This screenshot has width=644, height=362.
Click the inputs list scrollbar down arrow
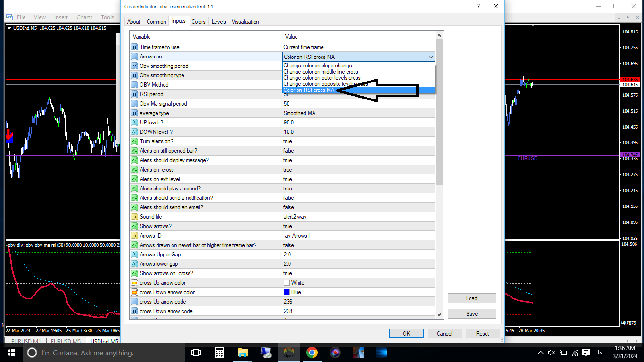[439, 314]
